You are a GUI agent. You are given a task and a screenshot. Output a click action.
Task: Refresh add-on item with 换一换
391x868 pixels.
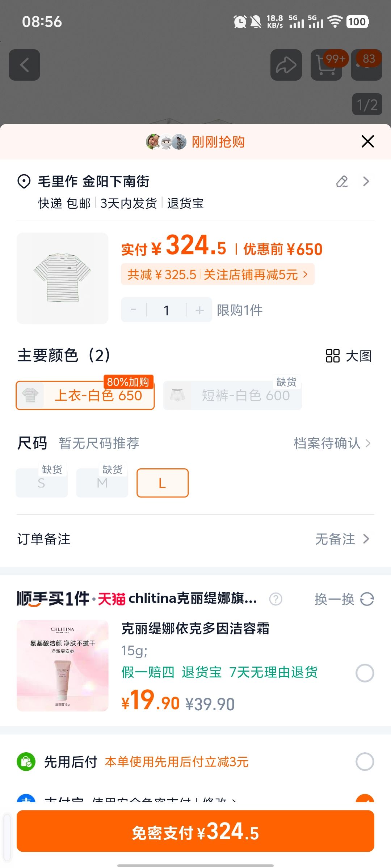click(x=344, y=599)
